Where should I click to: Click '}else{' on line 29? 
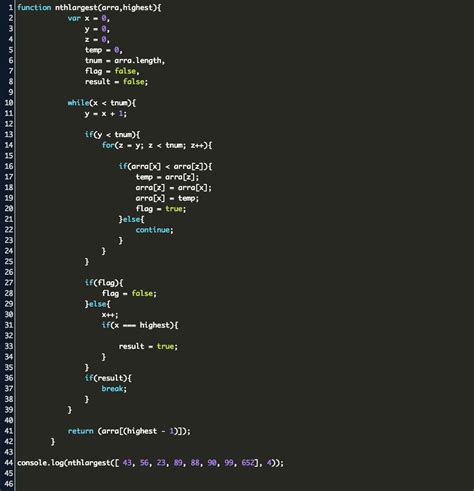pos(97,304)
